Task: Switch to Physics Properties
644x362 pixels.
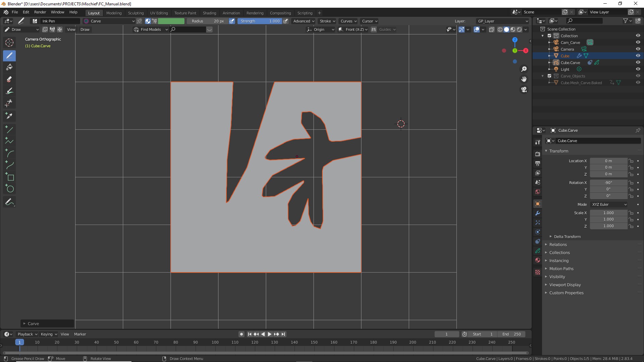Action: (x=538, y=232)
